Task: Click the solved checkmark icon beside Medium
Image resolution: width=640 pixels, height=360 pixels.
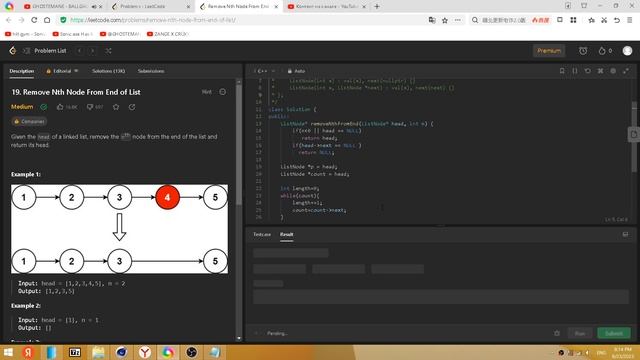Action: click(x=44, y=107)
